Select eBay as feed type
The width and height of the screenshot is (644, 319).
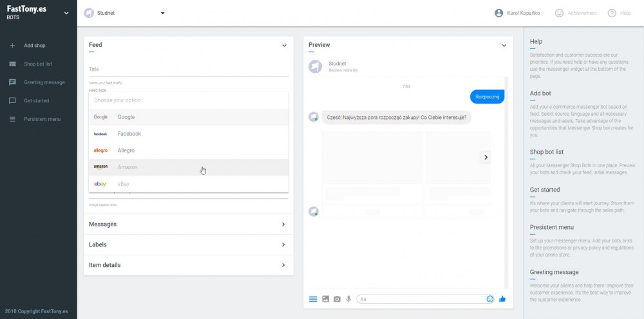tap(189, 184)
